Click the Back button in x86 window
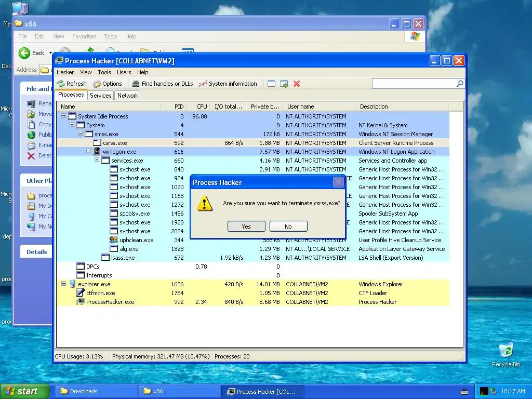The width and height of the screenshot is (532, 399). click(x=32, y=53)
